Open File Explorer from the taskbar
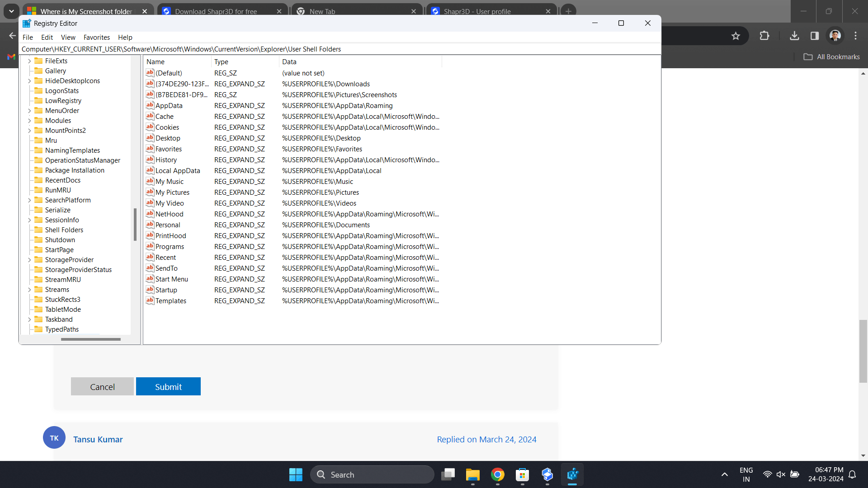This screenshot has width=868, height=488. (x=472, y=474)
